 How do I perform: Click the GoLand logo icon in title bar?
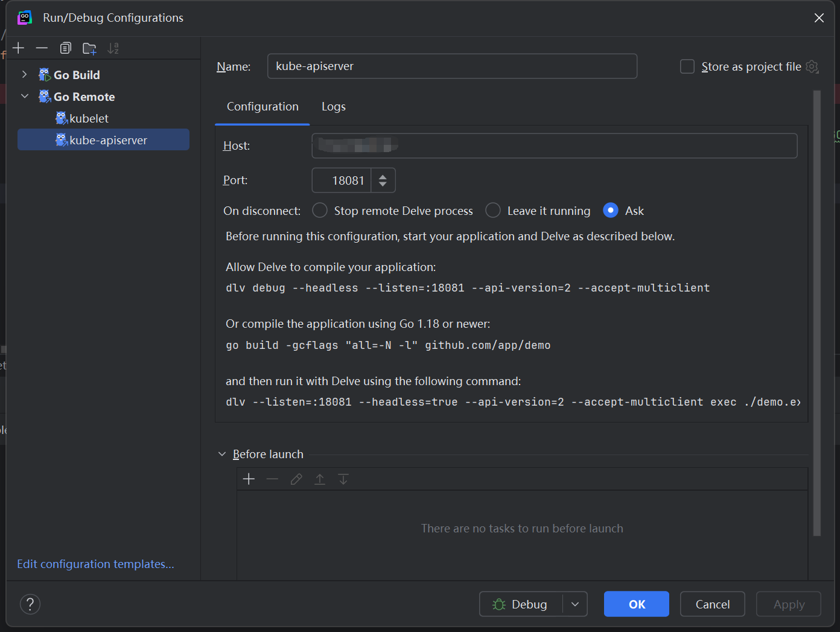(x=25, y=18)
